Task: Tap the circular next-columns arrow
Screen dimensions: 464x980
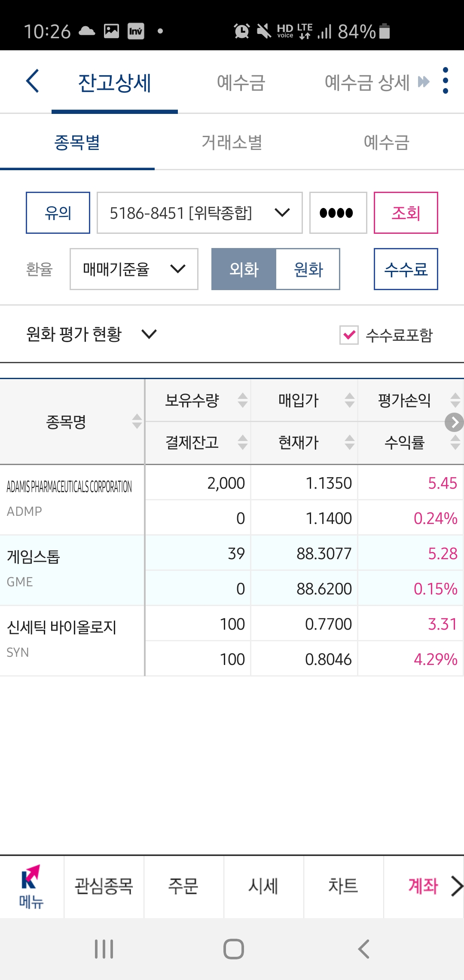Action: (454, 422)
